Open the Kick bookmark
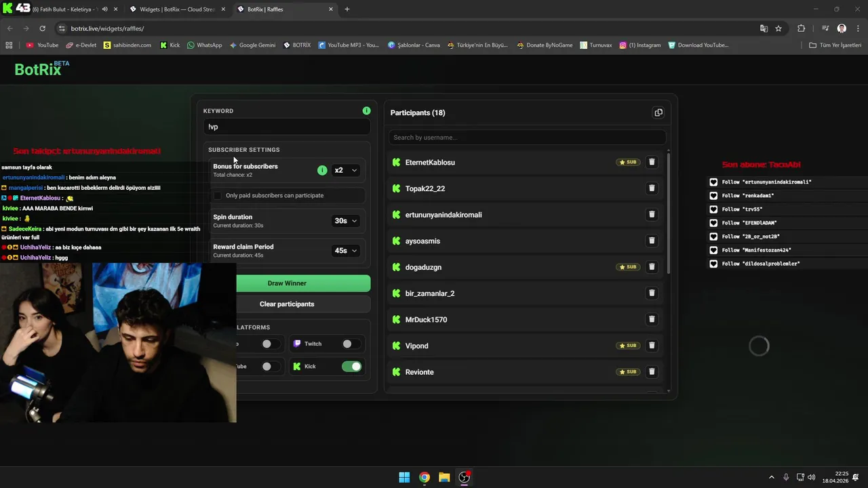 [x=170, y=45]
